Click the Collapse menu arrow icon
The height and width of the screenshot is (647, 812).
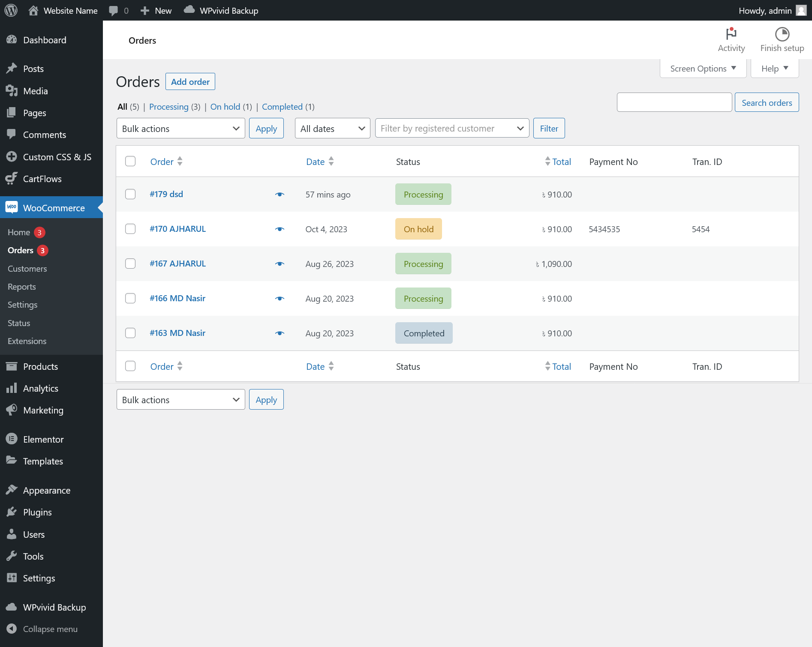[x=12, y=629]
